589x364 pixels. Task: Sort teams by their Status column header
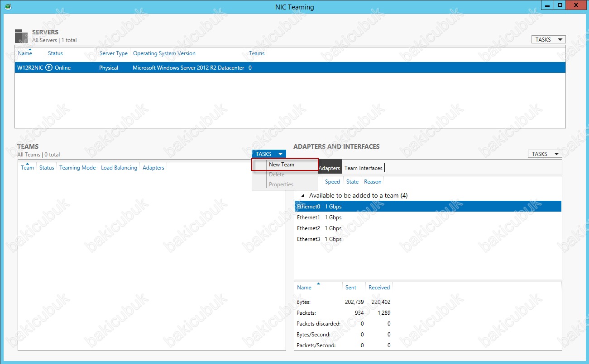[47, 168]
